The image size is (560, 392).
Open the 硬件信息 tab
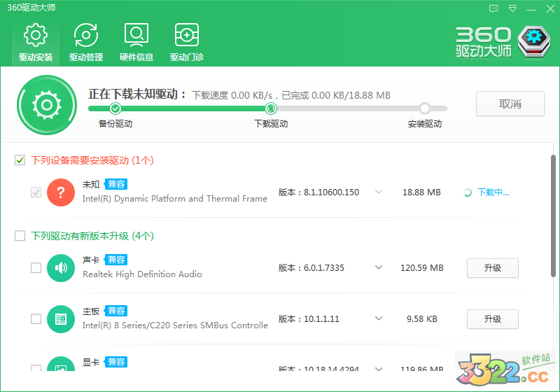pyautogui.click(x=136, y=43)
